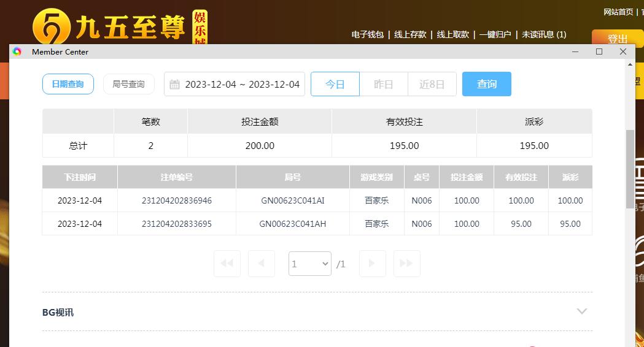Jump to last page of results
Screen dimensions: 644x347
tap(406, 264)
